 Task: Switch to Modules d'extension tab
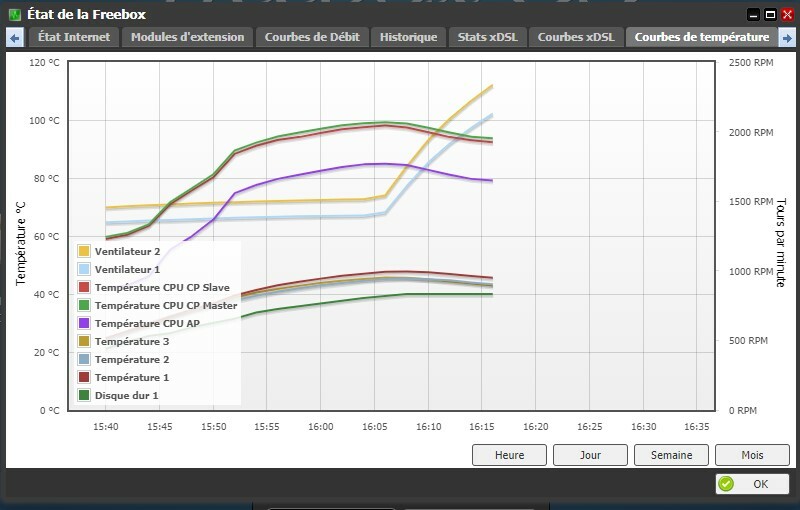187,37
